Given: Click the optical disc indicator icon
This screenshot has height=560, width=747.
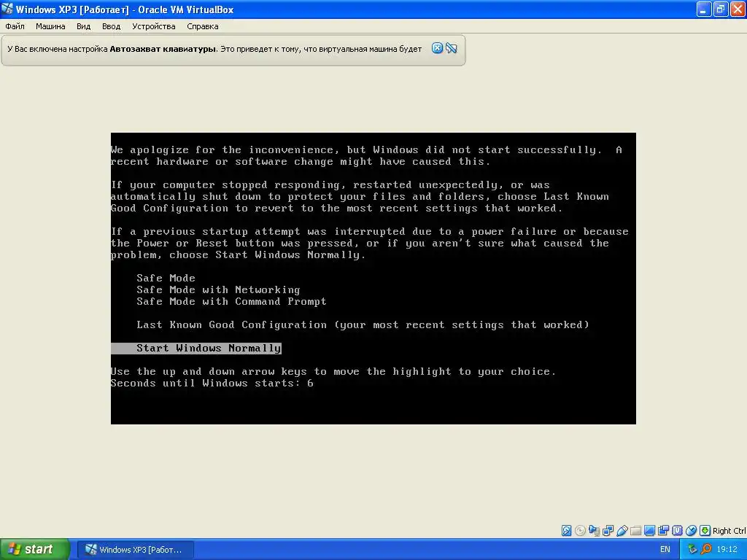Looking at the screenshot, I should [x=580, y=531].
